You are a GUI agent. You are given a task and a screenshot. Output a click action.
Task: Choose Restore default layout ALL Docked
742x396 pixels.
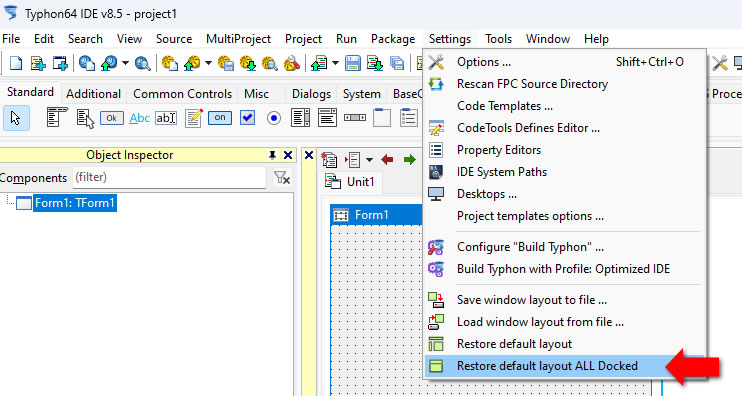click(565, 366)
